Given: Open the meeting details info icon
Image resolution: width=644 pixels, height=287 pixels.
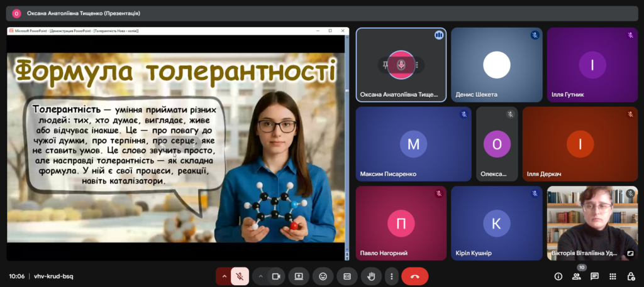Looking at the screenshot, I should click(558, 276).
